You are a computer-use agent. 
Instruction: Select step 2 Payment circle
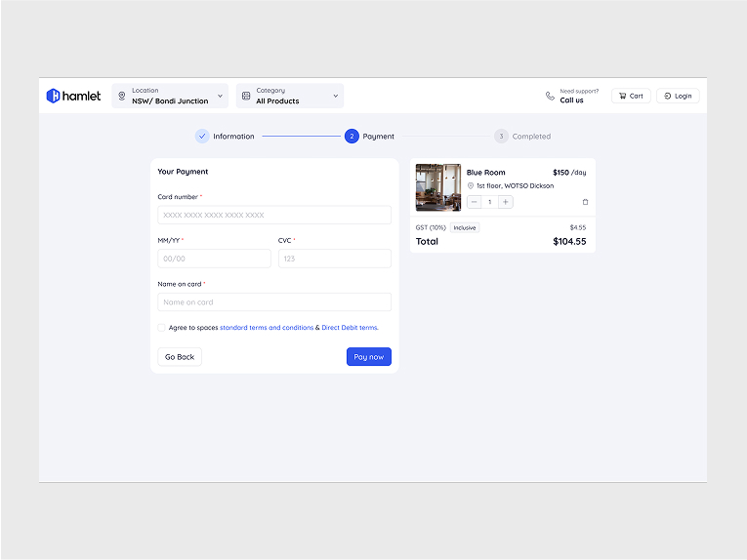[352, 136]
